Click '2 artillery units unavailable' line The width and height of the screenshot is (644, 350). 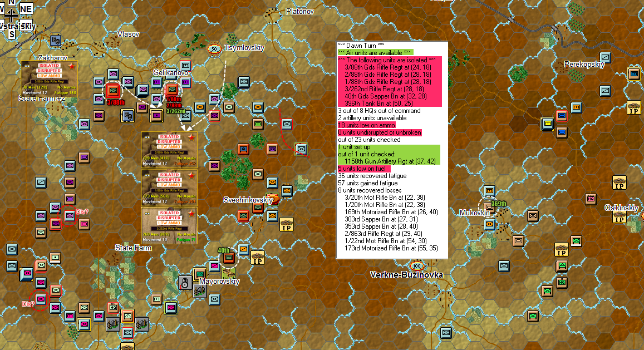coord(372,118)
